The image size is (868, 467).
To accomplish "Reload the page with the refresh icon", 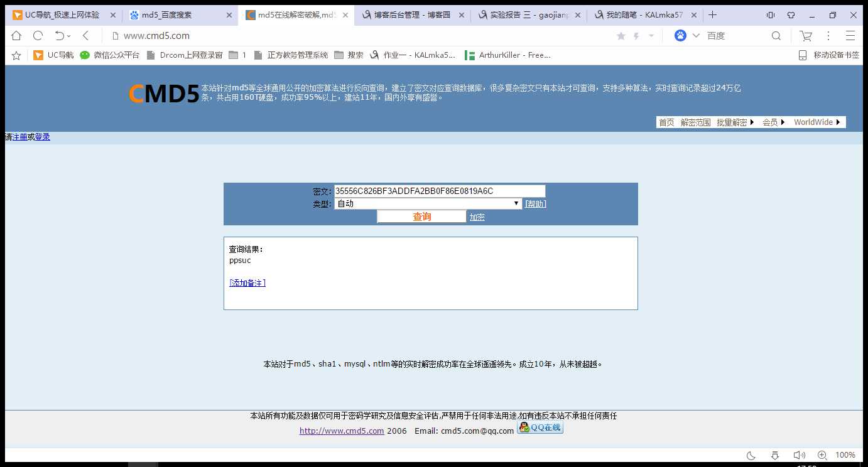I will (x=38, y=36).
